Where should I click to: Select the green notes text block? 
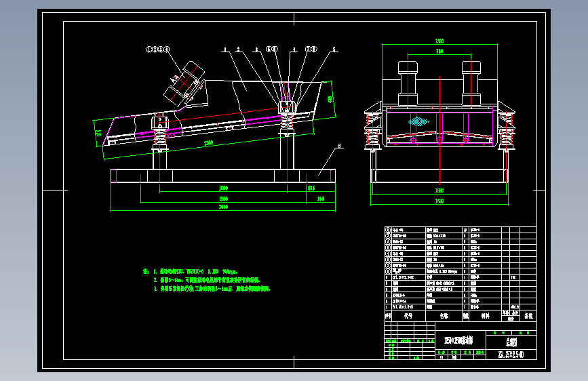click(x=207, y=280)
